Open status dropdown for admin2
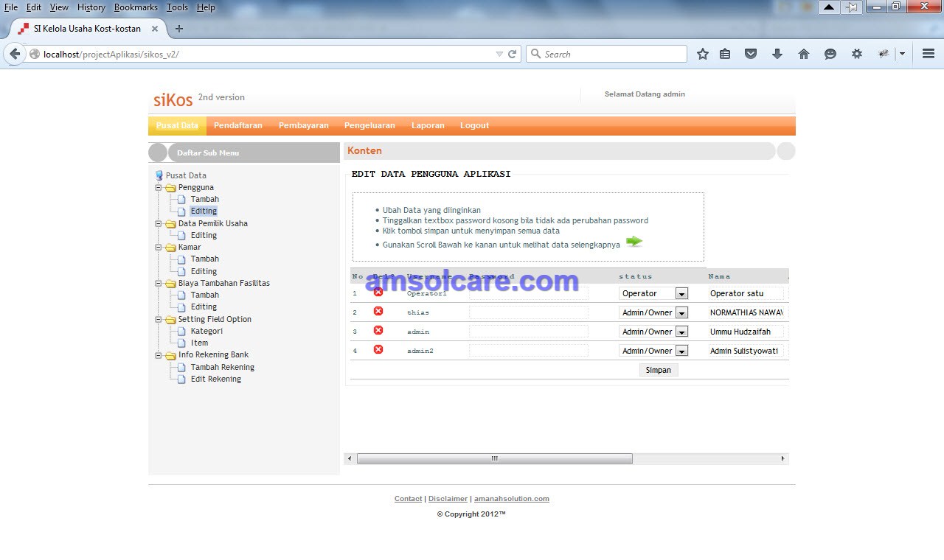Viewport: 944px width, 560px height. 681,351
